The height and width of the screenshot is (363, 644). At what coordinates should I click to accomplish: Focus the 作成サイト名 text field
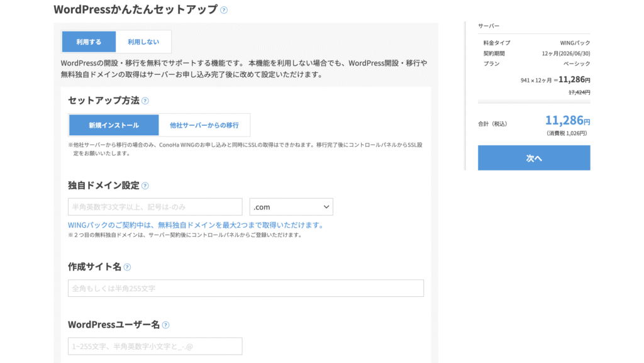245,288
